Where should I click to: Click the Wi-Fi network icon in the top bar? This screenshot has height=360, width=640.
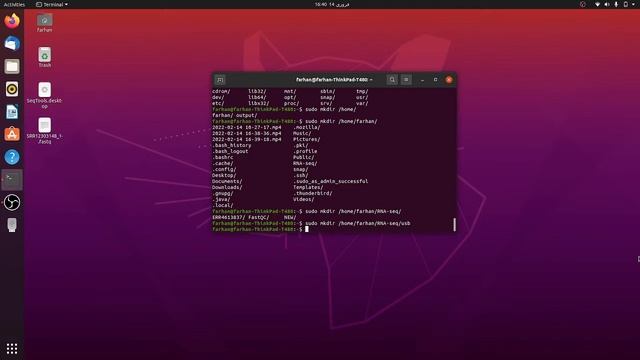[x=597, y=4]
